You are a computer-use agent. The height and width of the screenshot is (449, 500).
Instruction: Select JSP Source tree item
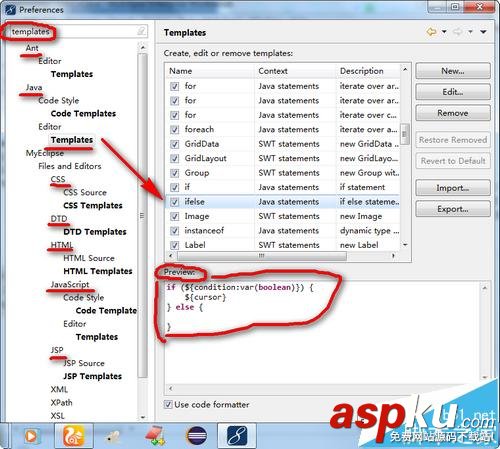point(84,363)
